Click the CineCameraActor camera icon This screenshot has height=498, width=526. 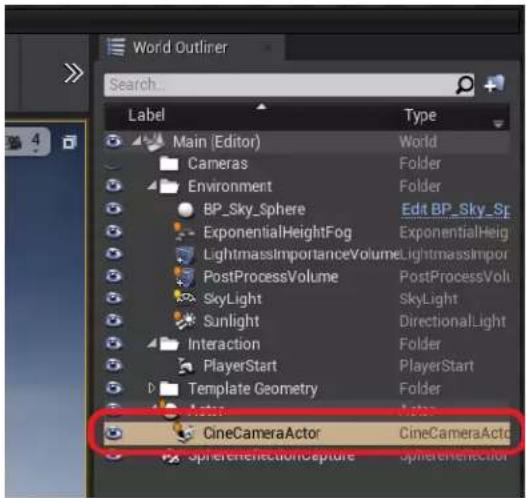tap(184, 432)
